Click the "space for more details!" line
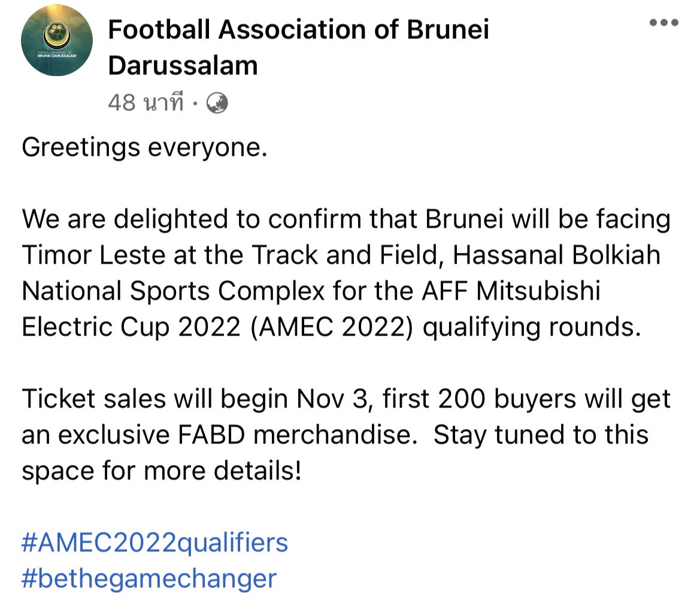The image size is (700, 607). 162,471
